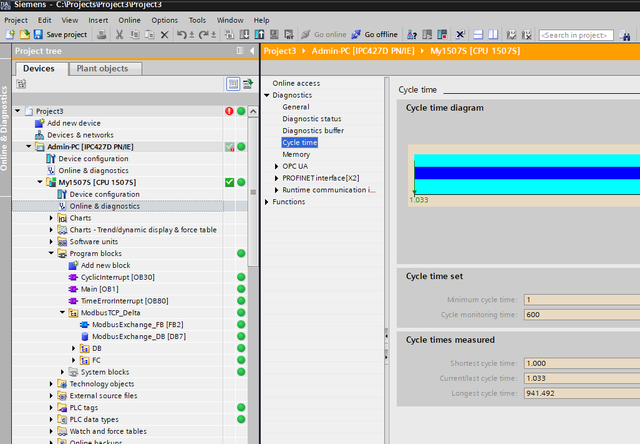This screenshot has width=640, height=444.
Task: Expand the Software units folder
Action: (51, 242)
